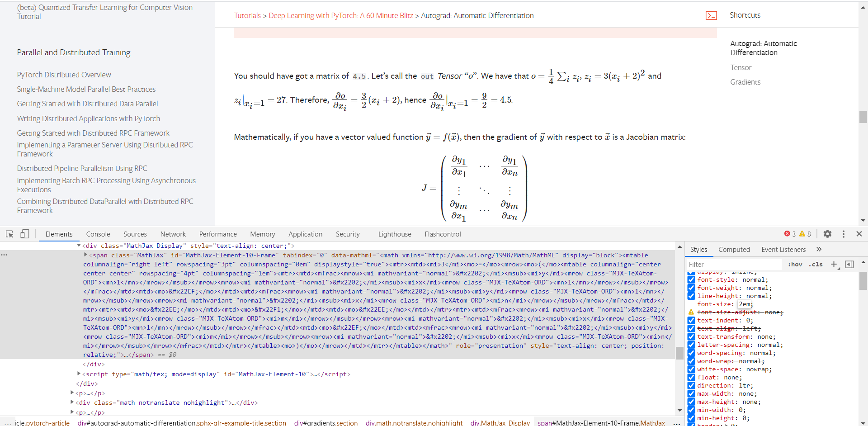Close the DevTools panel
868x426 pixels.
click(x=859, y=234)
